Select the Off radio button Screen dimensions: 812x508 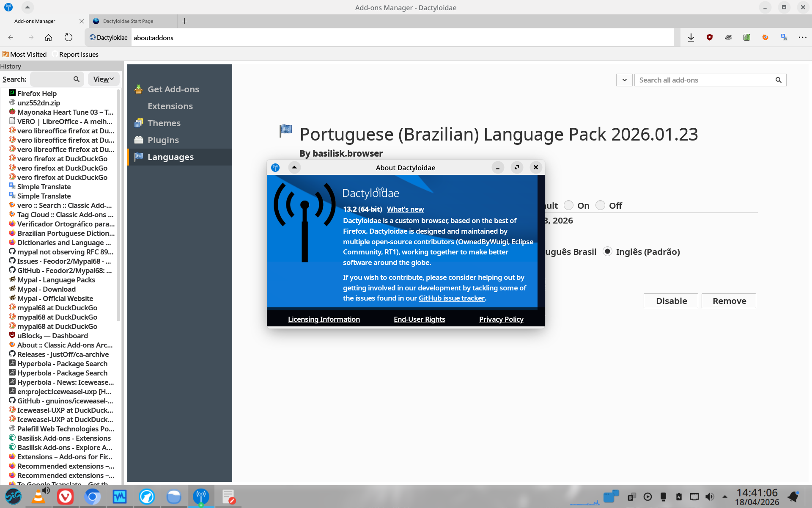pos(600,205)
